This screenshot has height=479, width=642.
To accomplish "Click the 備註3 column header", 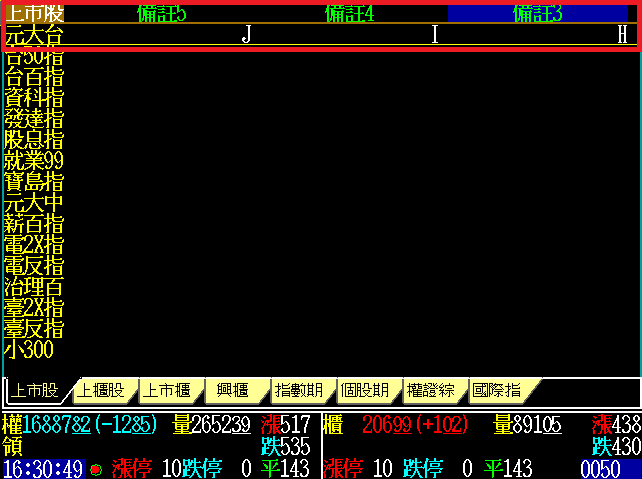I will (x=538, y=13).
